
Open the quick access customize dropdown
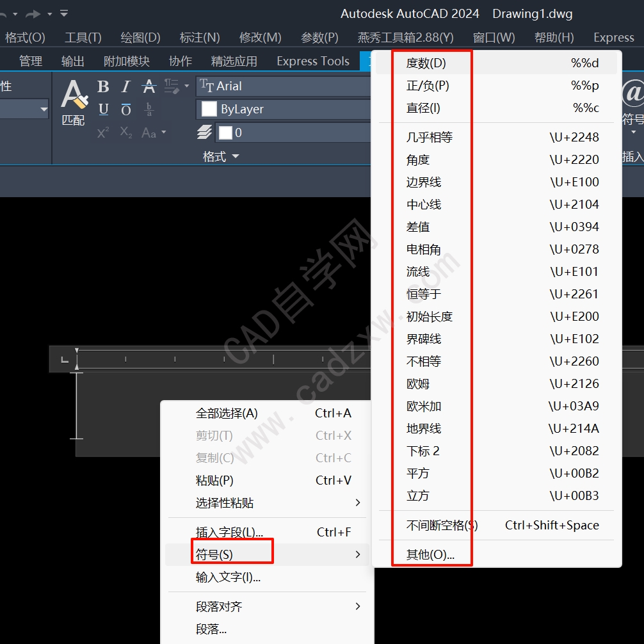64,13
